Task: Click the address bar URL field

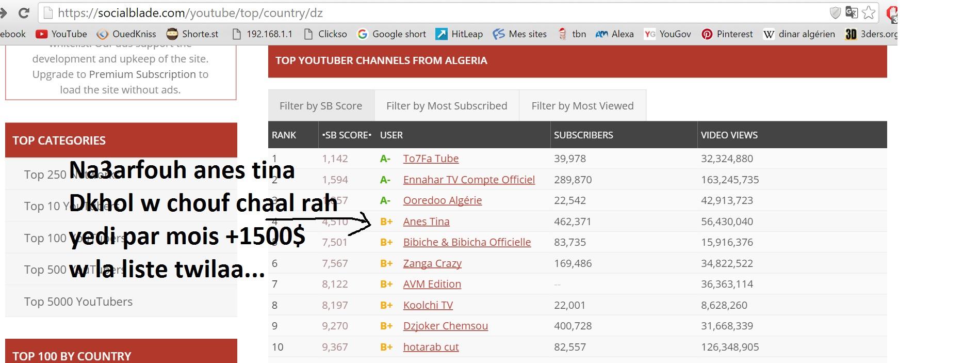Action: coord(433,13)
